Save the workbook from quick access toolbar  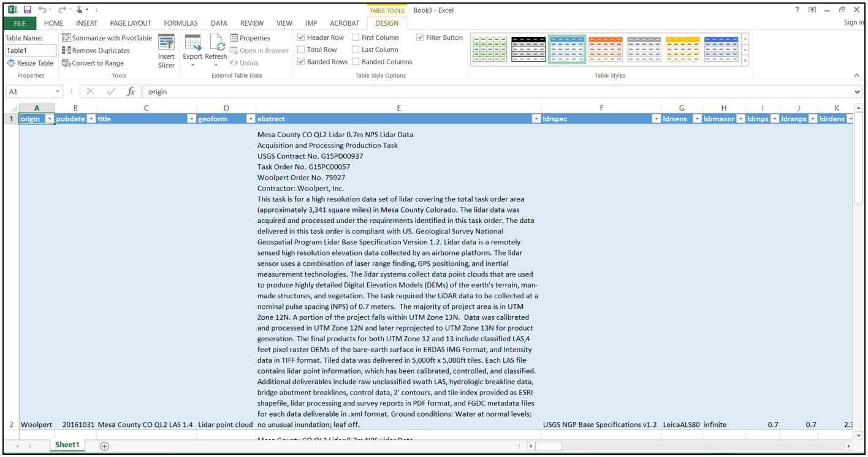27,10
